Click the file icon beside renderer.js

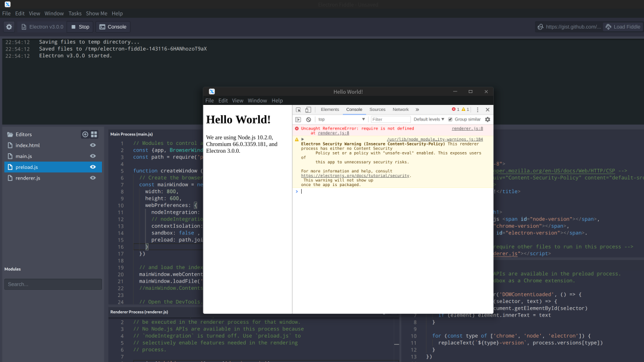click(x=10, y=178)
